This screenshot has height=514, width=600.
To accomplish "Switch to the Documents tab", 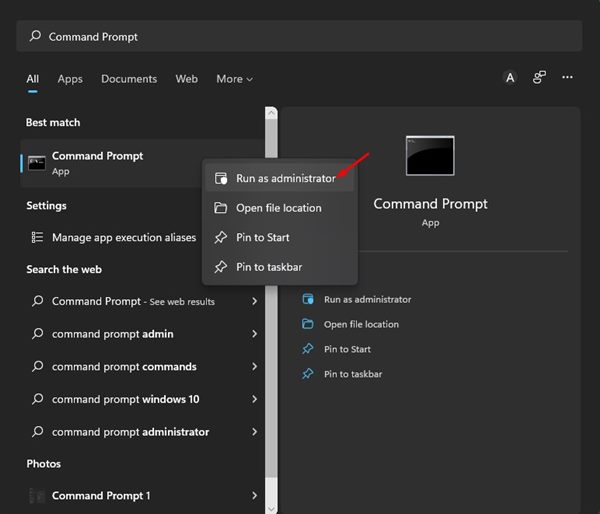I will 129,79.
